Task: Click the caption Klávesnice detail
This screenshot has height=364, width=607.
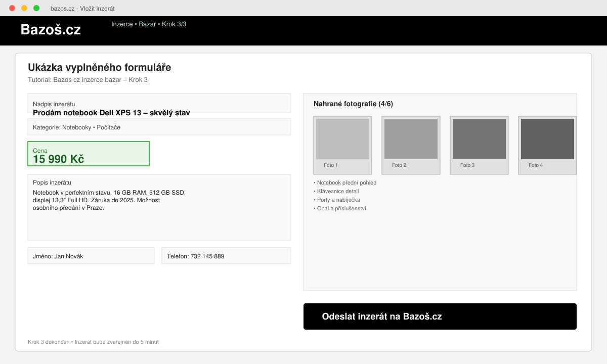Action: [336, 191]
